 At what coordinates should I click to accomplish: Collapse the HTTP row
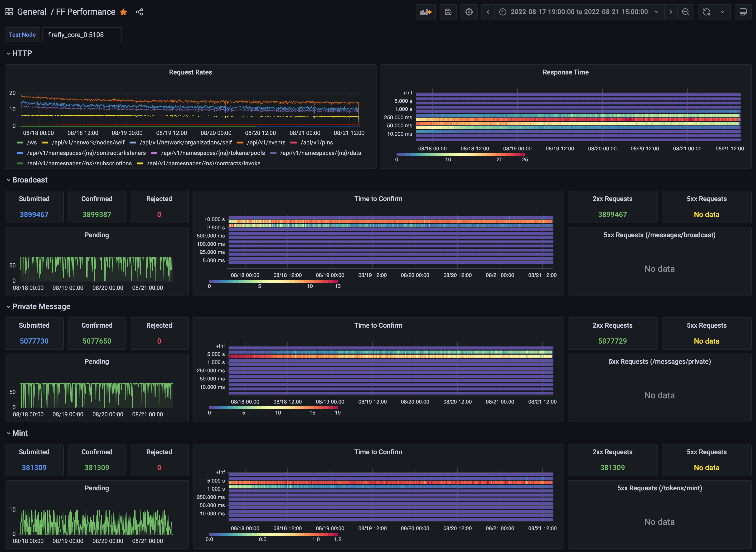[x=19, y=54]
